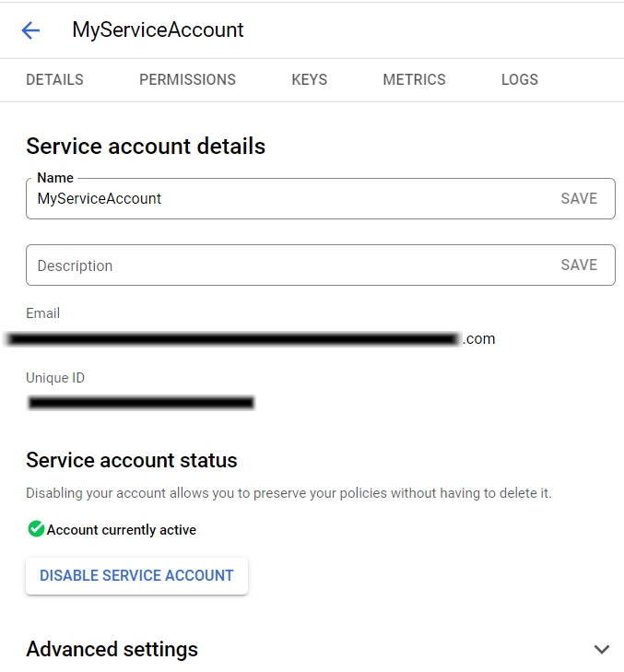Click the green active status checkmark icon
This screenshot has height=672, width=624.
[36, 529]
